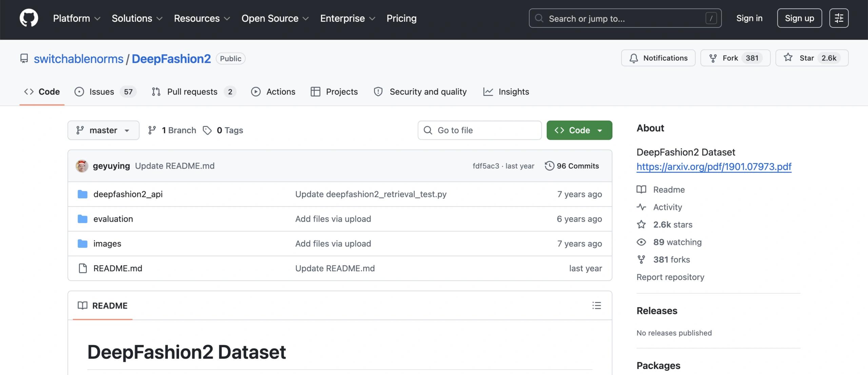Expand the Solutions dropdown
This screenshot has width=868, height=375.
pos(137,18)
